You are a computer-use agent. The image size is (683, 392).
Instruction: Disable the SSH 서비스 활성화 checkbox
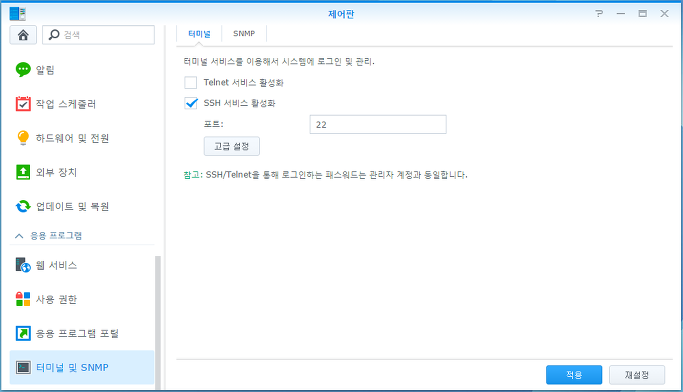(x=190, y=103)
